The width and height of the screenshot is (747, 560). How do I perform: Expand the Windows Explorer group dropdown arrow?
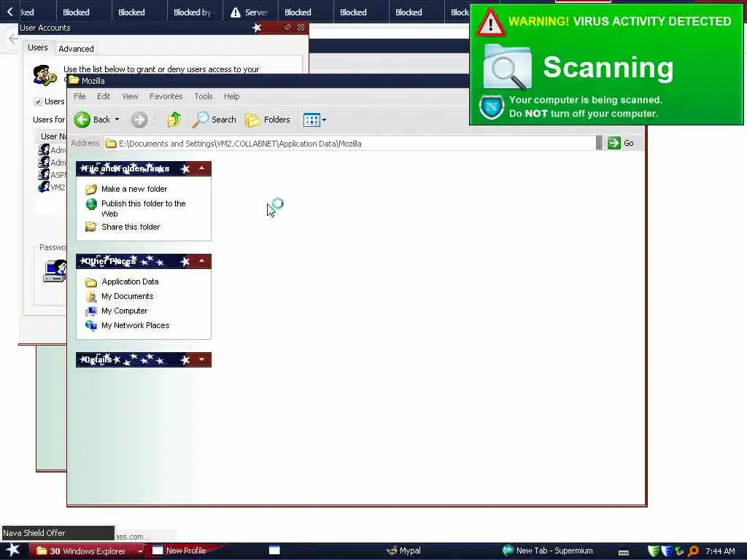pos(140,551)
